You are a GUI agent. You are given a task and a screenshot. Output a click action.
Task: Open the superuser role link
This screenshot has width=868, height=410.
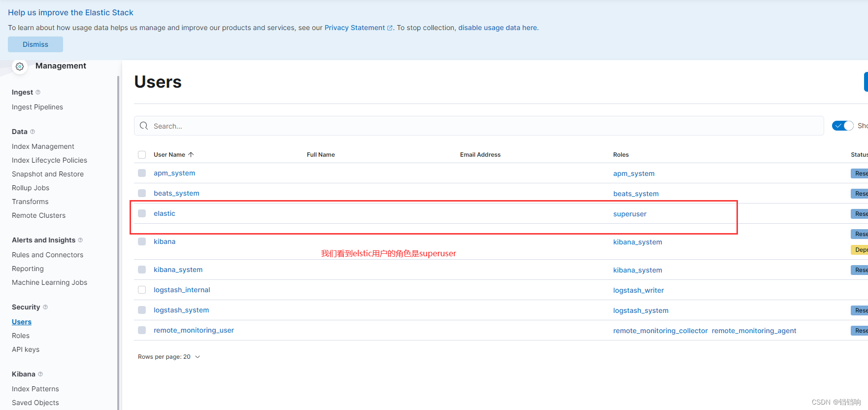coord(630,214)
